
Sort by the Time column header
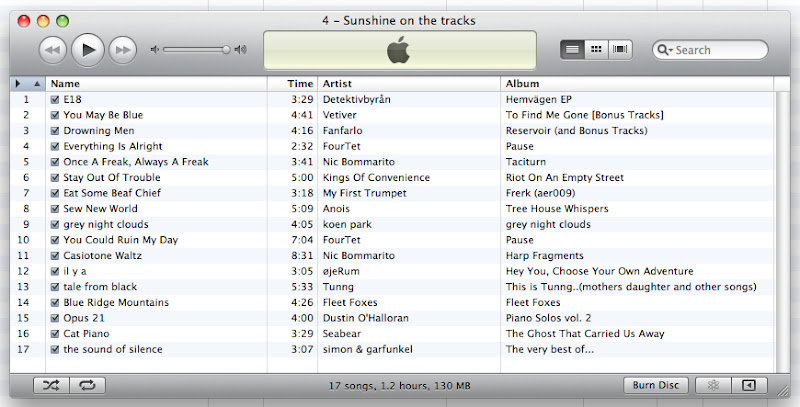[292, 84]
